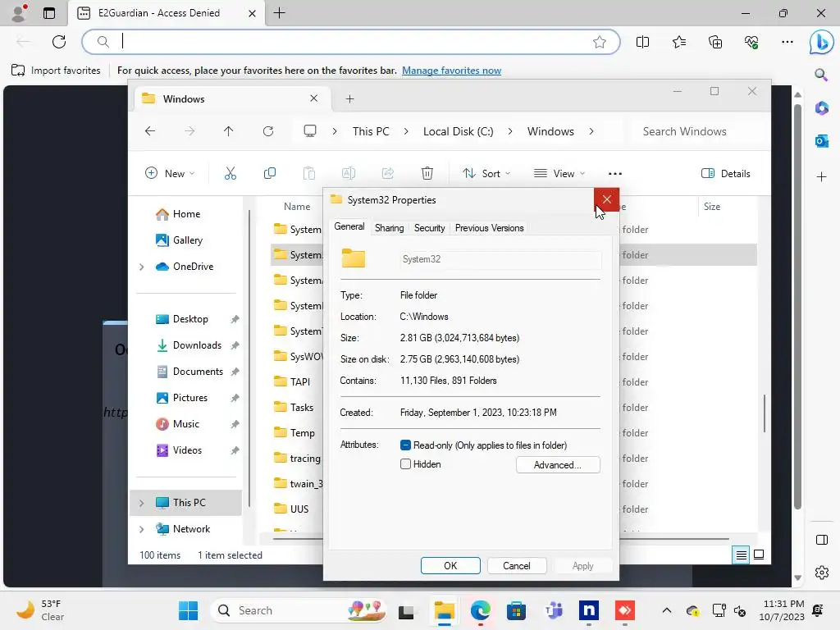Switch to thumbnails view icon in Explorer status bar
Viewport: 840px width, 630px height.
(x=759, y=555)
